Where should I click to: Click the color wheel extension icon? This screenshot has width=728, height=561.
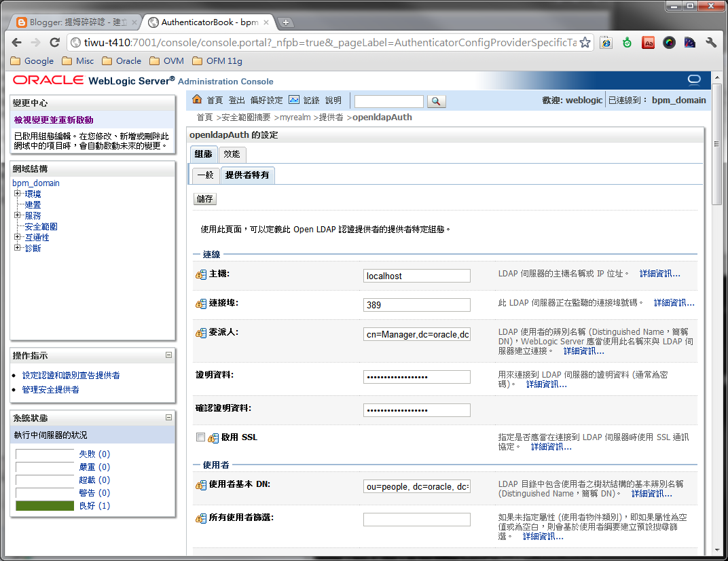(x=669, y=43)
